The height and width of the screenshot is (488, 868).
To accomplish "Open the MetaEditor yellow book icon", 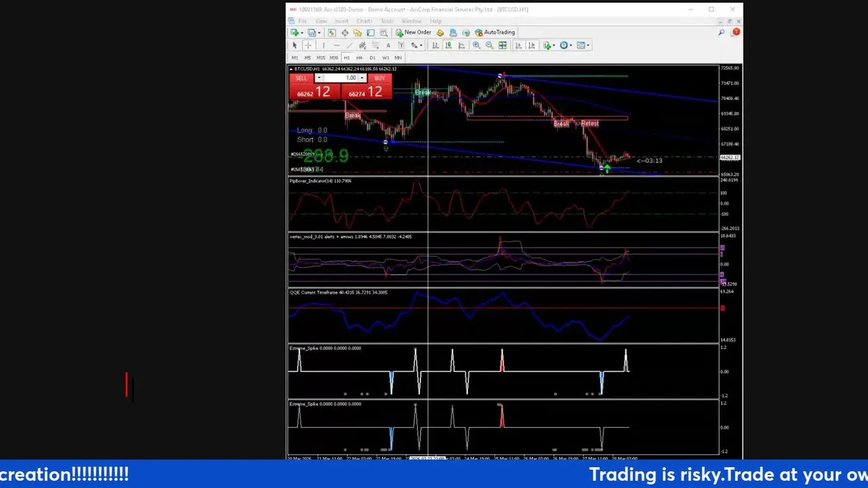I will (x=440, y=33).
